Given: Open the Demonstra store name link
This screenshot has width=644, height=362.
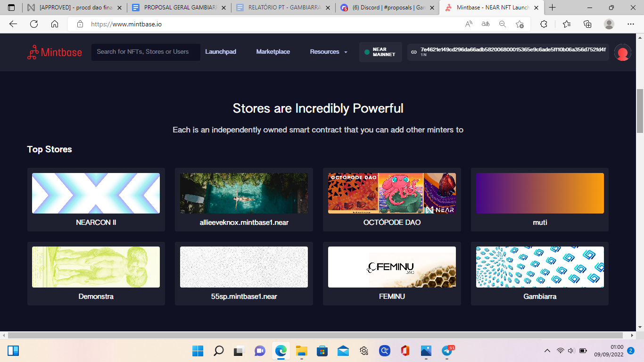Looking at the screenshot, I should 96,296.
